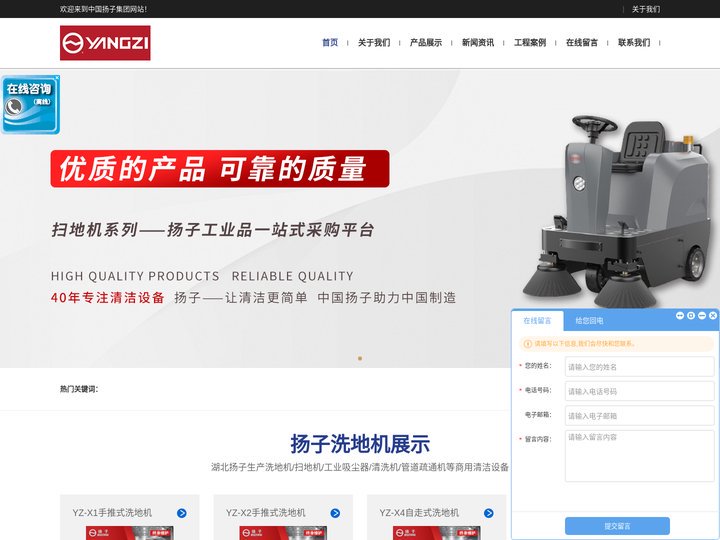Click 欢迎来到中国扬子集团网站 welcome text

tap(103, 9)
